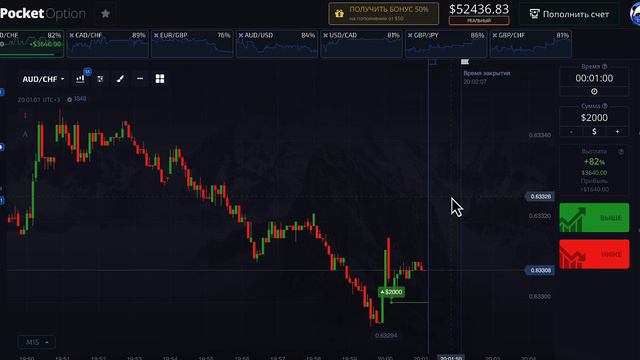
Task: Close the GBP/CHF asset tab
Action: click(495, 36)
